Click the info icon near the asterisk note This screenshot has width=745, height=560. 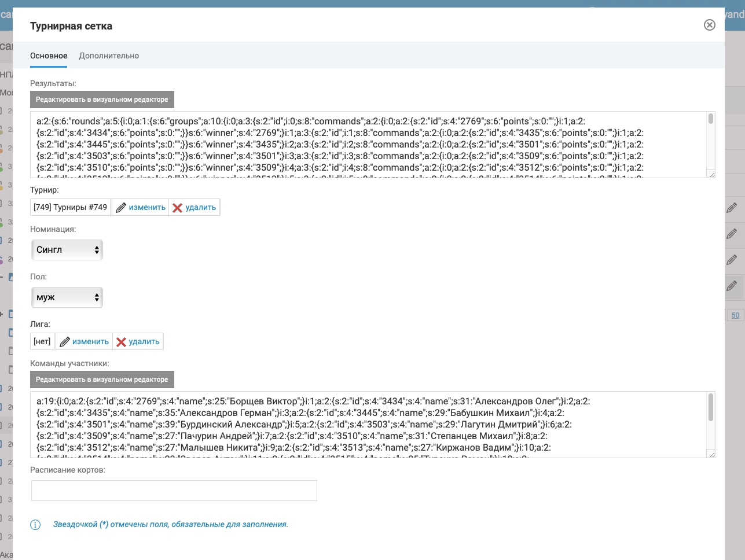(x=35, y=525)
